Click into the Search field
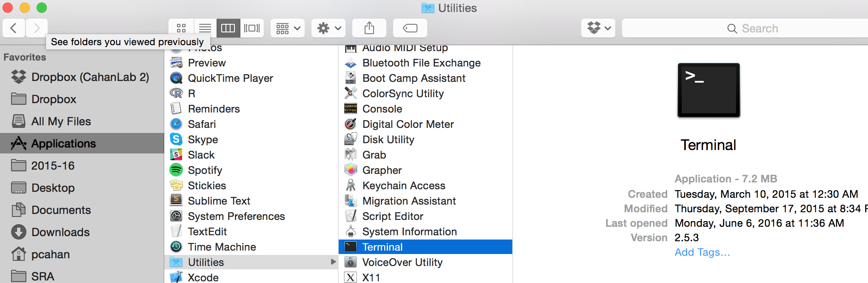The width and height of the screenshot is (868, 283). [745, 28]
